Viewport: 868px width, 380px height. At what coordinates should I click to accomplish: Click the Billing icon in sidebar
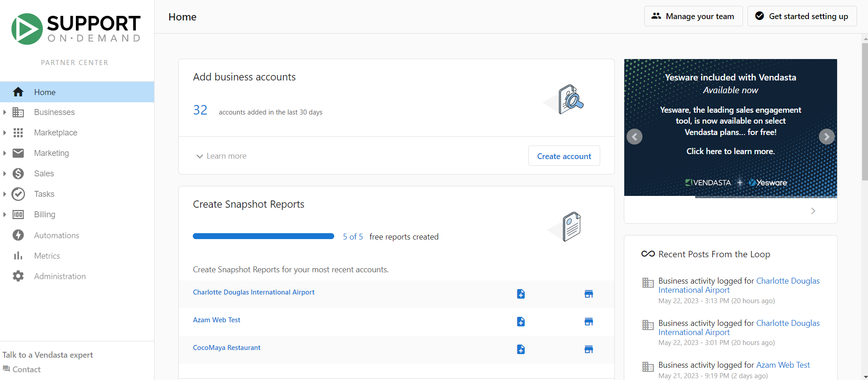[18, 215]
